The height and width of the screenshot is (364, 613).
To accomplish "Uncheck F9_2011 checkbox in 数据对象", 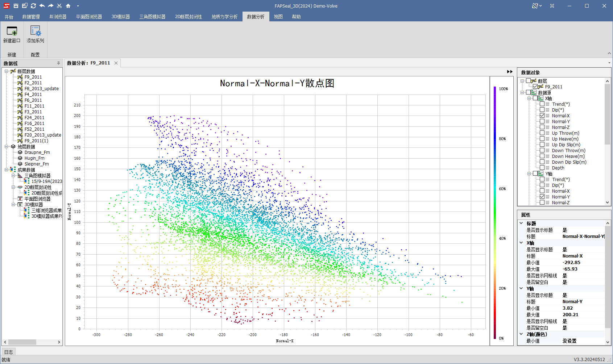I will 535,87.
